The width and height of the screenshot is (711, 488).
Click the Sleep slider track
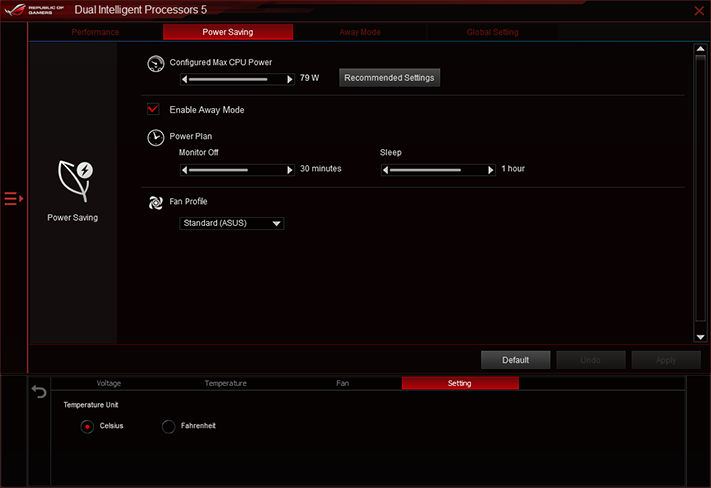[438, 170]
